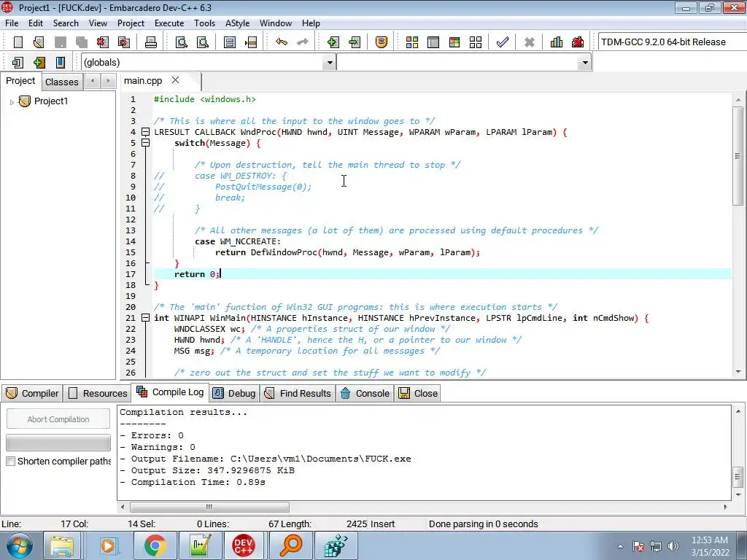
Task: Click the Compile and Run icon
Action: click(x=454, y=42)
